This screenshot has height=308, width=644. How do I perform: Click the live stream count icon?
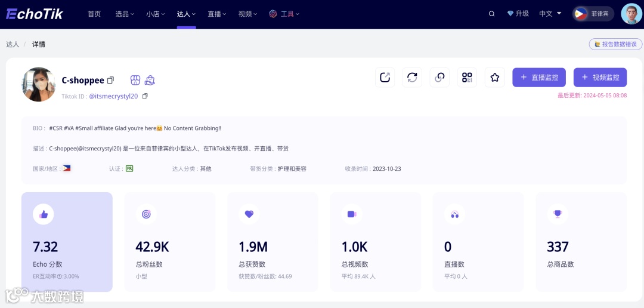click(454, 214)
